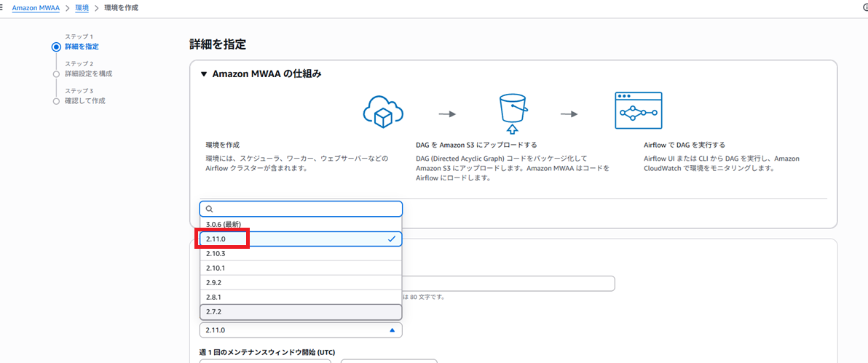Click the info icon at top right

(x=865, y=8)
